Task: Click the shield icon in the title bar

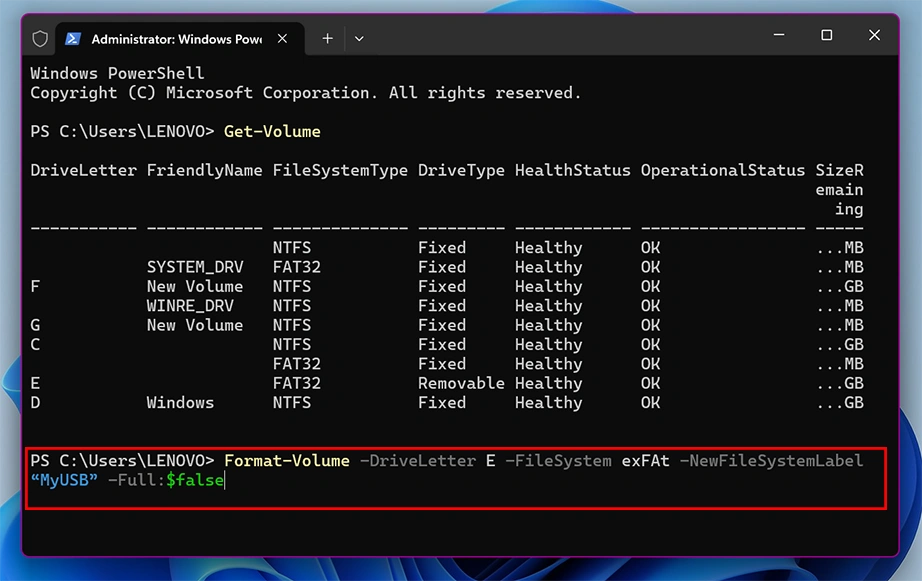Action: 40,39
